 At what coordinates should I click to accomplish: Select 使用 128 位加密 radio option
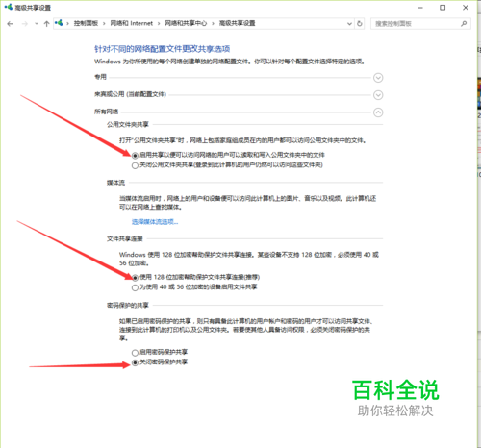click(135, 278)
